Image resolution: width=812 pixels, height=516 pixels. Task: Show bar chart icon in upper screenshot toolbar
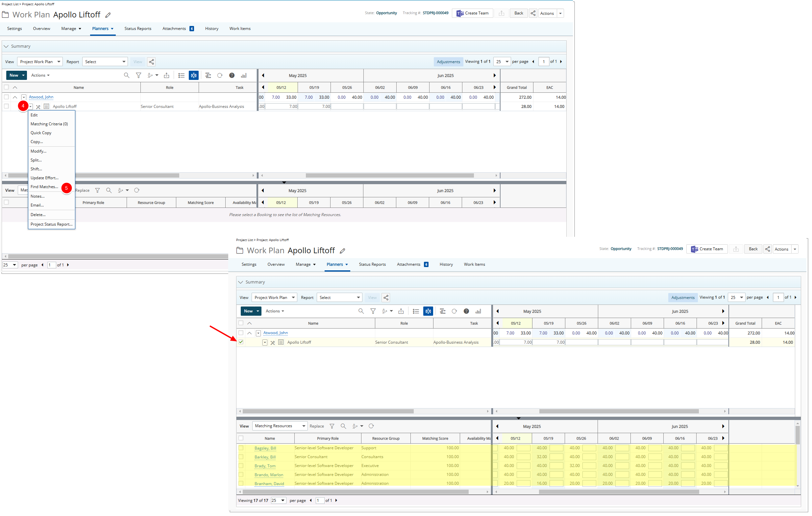pos(244,76)
